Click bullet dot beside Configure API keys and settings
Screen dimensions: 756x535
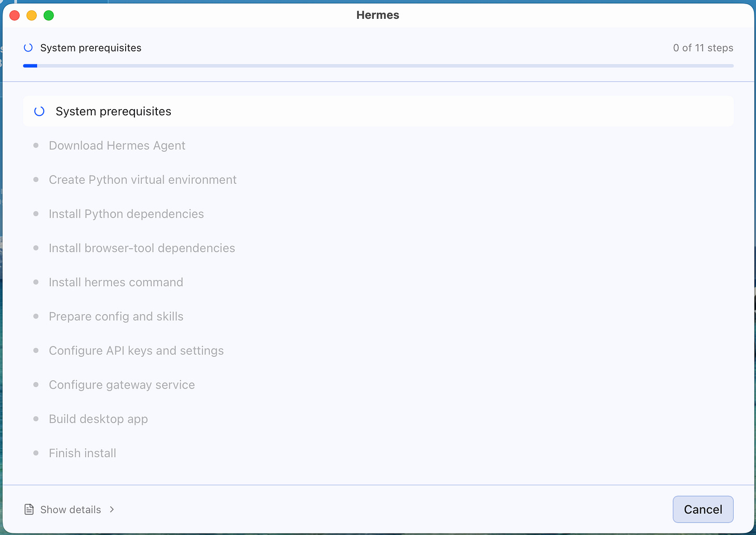point(36,350)
